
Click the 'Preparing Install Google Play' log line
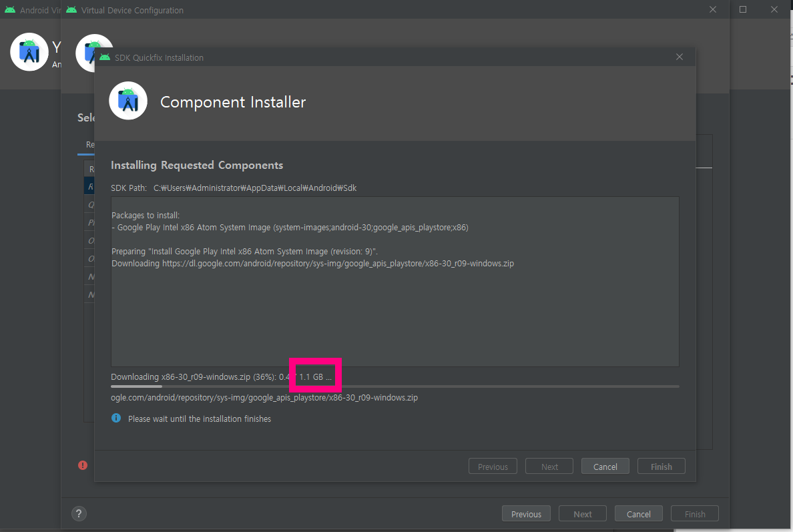(244, 252)
